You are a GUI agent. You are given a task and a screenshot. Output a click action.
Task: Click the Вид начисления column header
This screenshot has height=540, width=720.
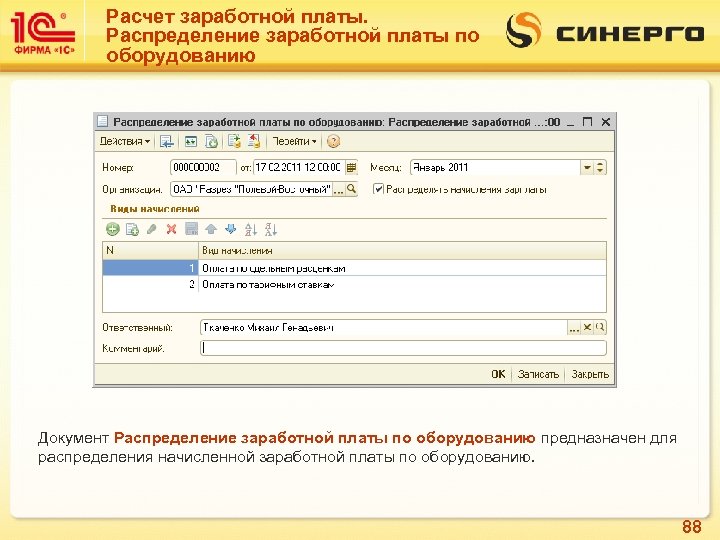click(x=402, y=251)
